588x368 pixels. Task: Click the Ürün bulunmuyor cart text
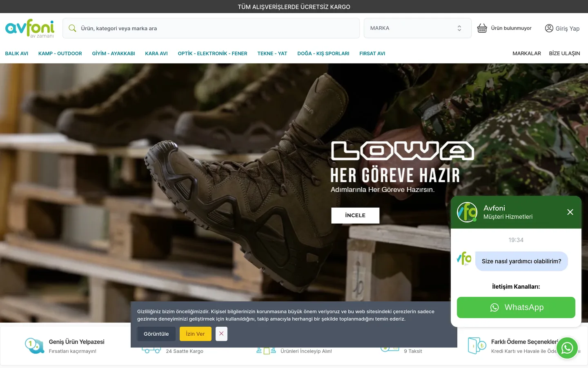pos(511,28)
